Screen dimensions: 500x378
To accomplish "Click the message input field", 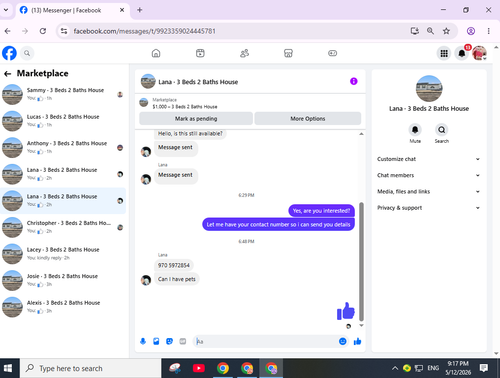I will coord(266,341).
